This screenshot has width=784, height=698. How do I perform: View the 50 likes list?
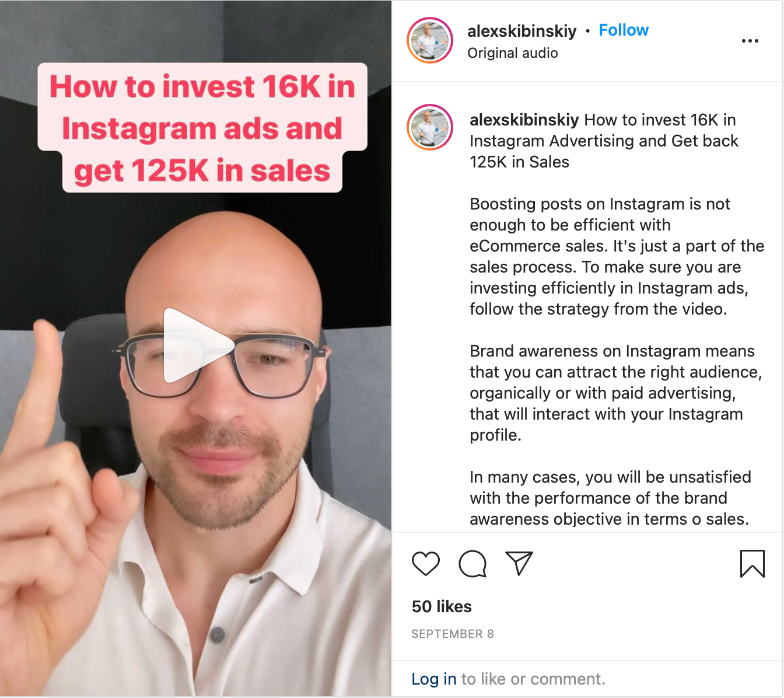tap(442, 607)
